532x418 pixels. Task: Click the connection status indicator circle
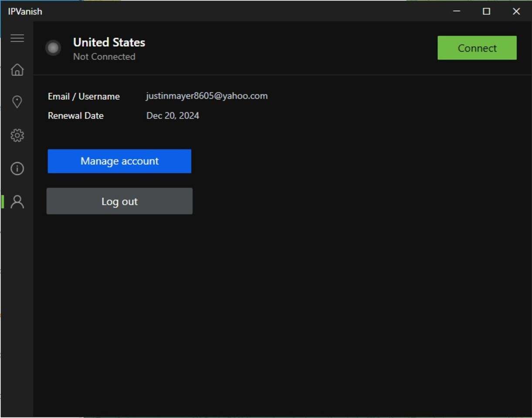click(x=53, y=48)
